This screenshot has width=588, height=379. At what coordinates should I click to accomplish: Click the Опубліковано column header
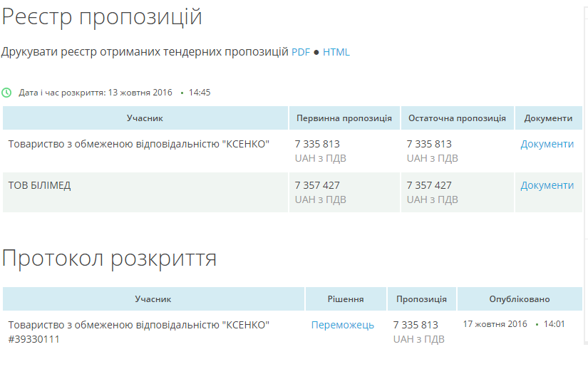coord(519,299)
